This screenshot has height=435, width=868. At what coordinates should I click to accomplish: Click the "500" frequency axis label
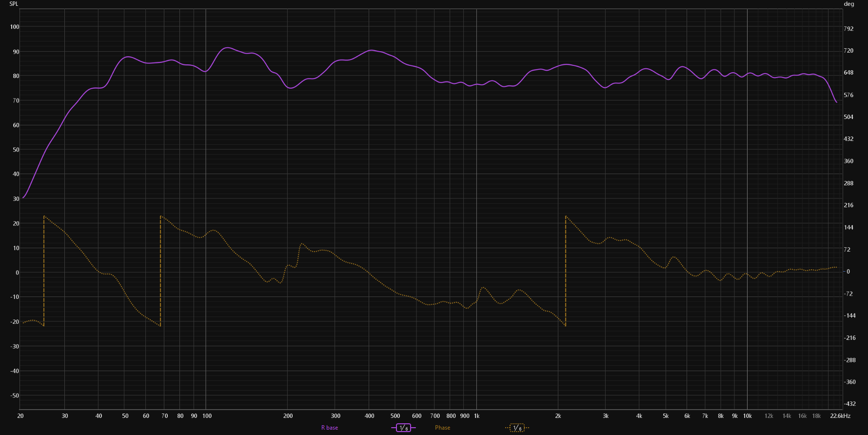(x=395, y=416)
